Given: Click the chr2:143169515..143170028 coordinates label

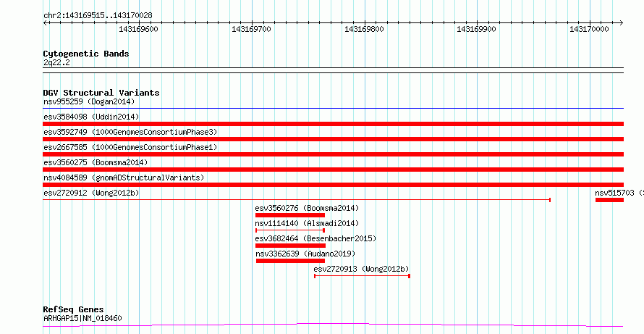Looking at the screenshot, I should [98, 15].
